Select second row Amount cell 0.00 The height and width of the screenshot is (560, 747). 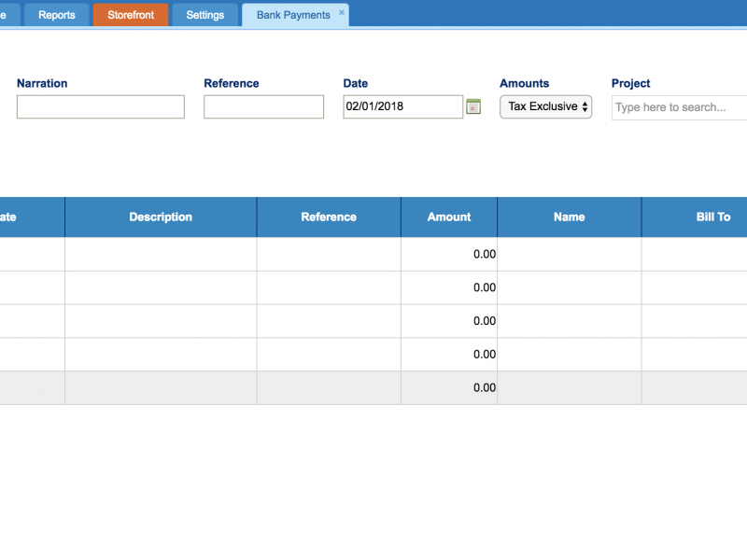449,287
